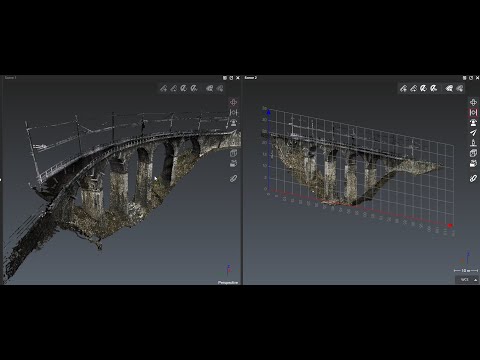The image size is (480, 360).
Task: Select the bracketed-circle navigation mode in Scene 1
Action: [x=234, y=113]
